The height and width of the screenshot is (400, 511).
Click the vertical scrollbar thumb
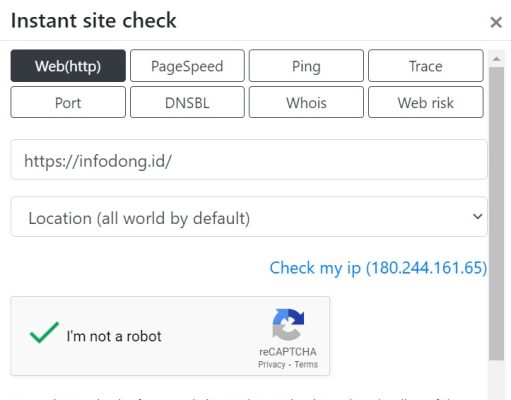pyautogui.click(x=496, y=213)
